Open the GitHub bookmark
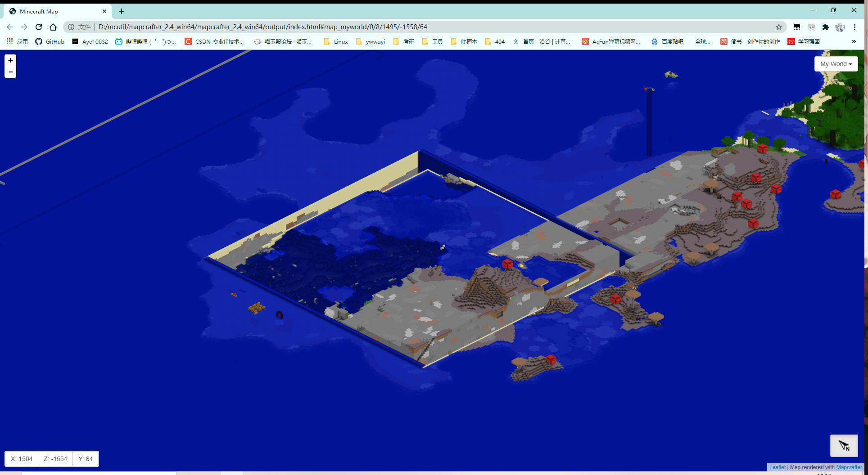Viewport: 868px width, 475px height. 50,41
